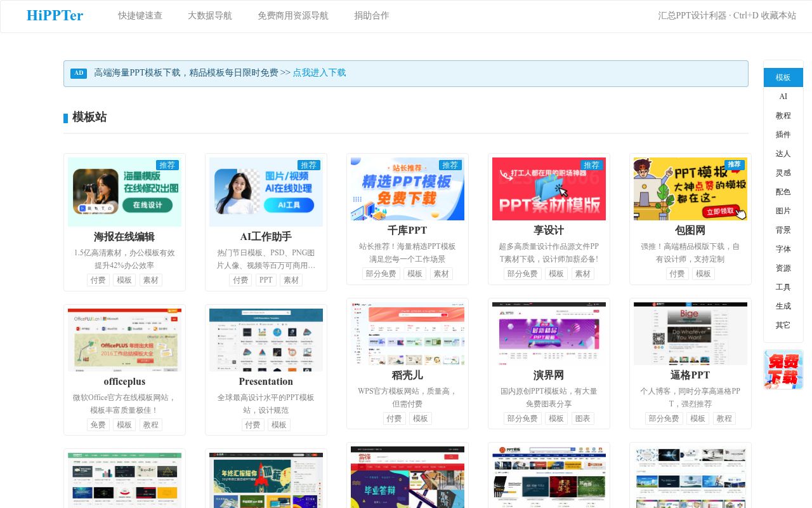The image size is (812, 508).
Task: Visit the 稻壳儿 title link
Action: click(407, 375)
